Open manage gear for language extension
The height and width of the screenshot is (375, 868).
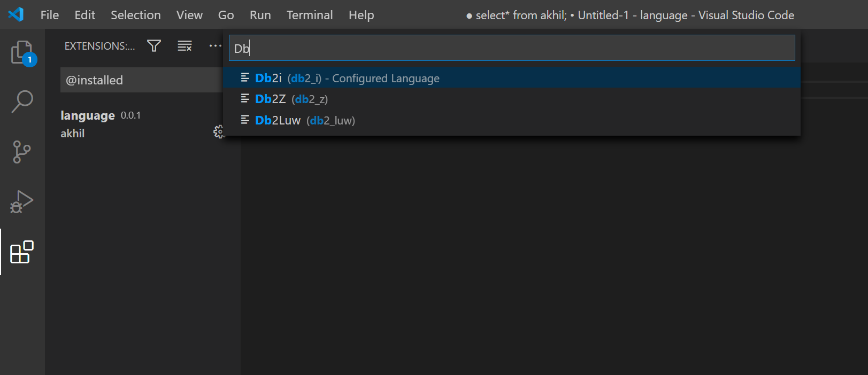219,132
